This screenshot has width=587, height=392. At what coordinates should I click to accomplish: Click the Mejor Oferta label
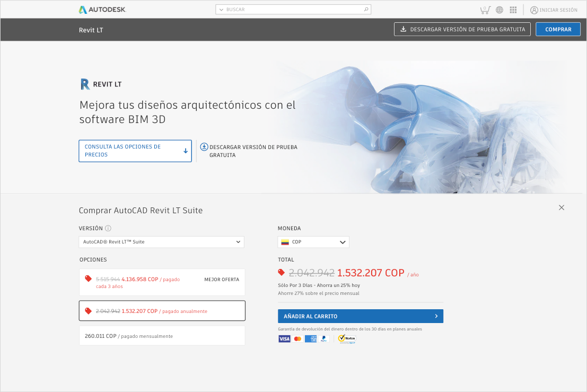pos(222,280)
